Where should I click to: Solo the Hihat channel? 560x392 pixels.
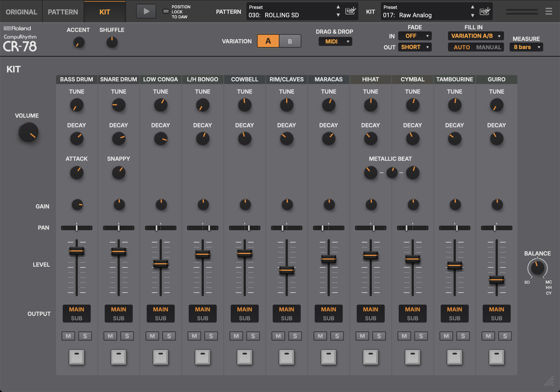[x=379, y=336]
